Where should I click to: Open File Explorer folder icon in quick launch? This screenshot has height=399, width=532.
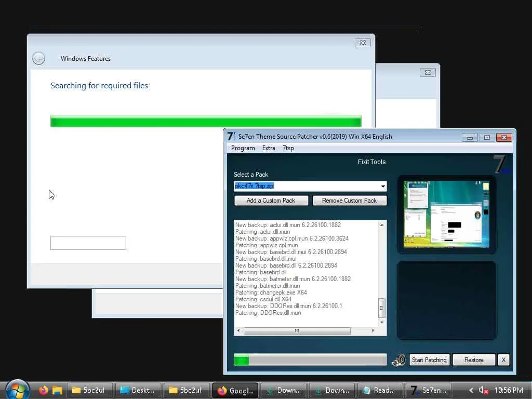(57, 391)
